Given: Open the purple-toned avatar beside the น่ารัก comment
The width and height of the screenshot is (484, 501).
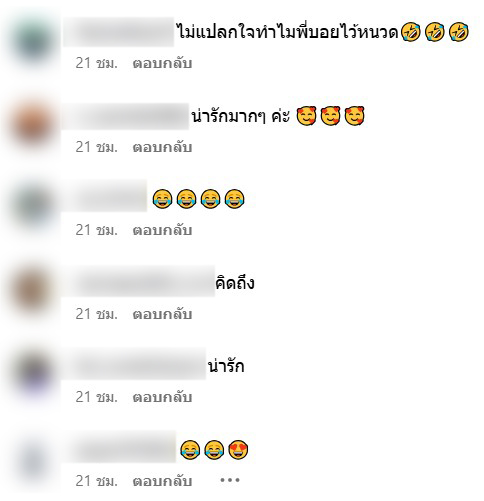Looking at the screenshot, I should tap(32, 374).
